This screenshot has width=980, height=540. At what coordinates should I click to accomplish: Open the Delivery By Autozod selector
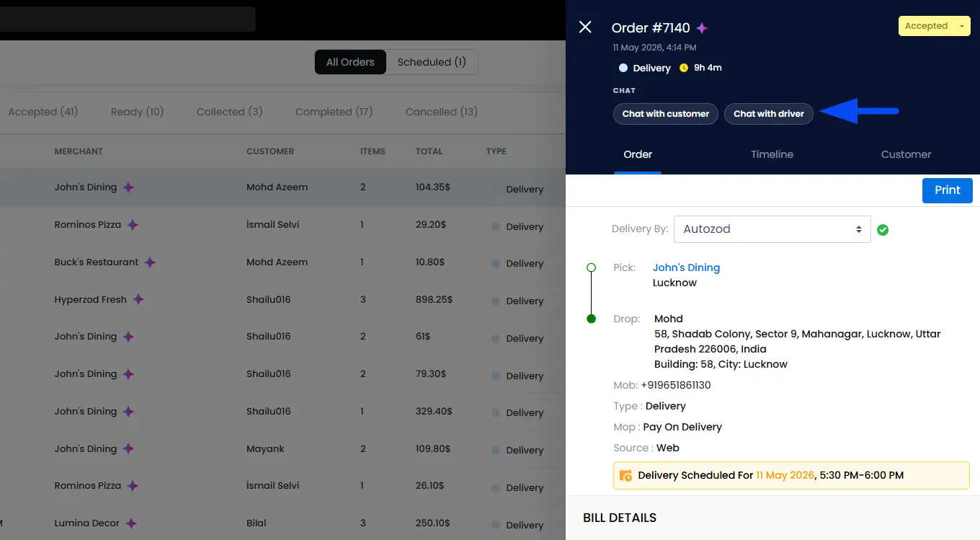pyautogui.click(x=772, y=229)
